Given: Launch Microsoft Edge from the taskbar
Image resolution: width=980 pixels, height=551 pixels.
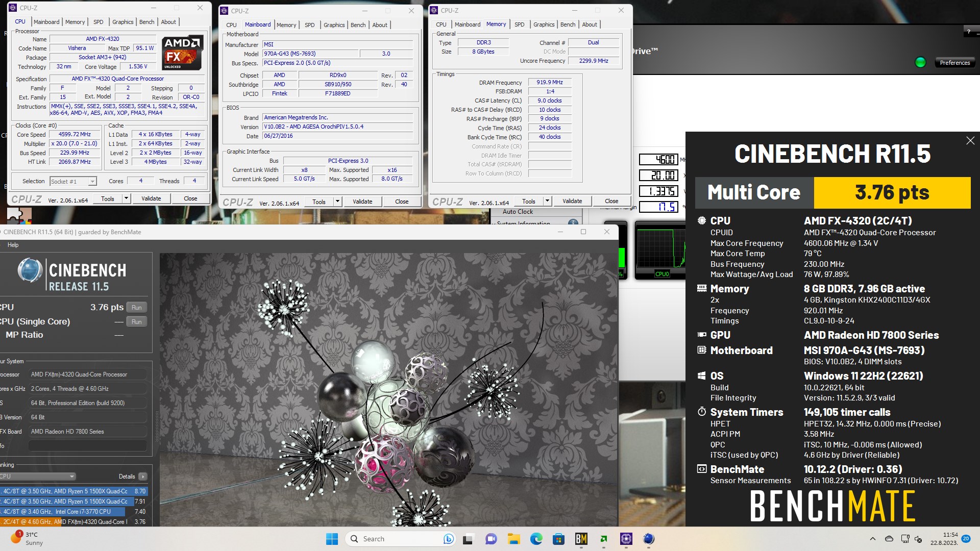Looking at the screenshot, I should (x=536, y=539).
